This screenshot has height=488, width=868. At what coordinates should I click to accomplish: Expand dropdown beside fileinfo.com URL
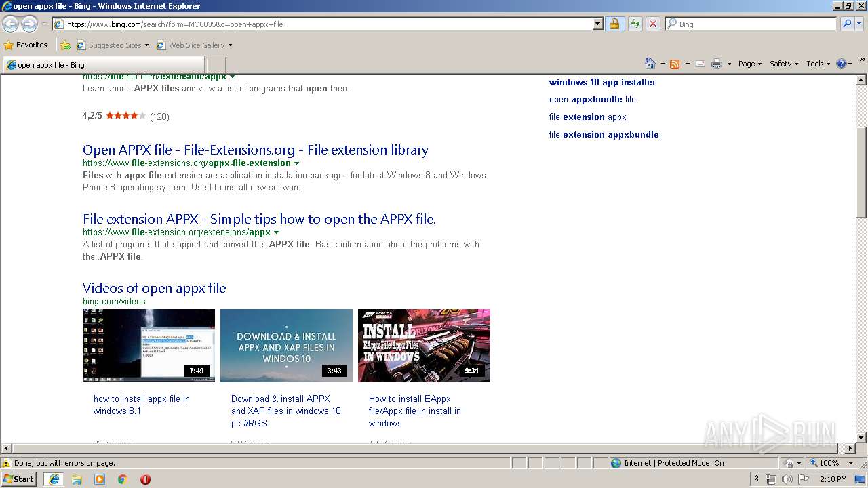tap(233, 77)
